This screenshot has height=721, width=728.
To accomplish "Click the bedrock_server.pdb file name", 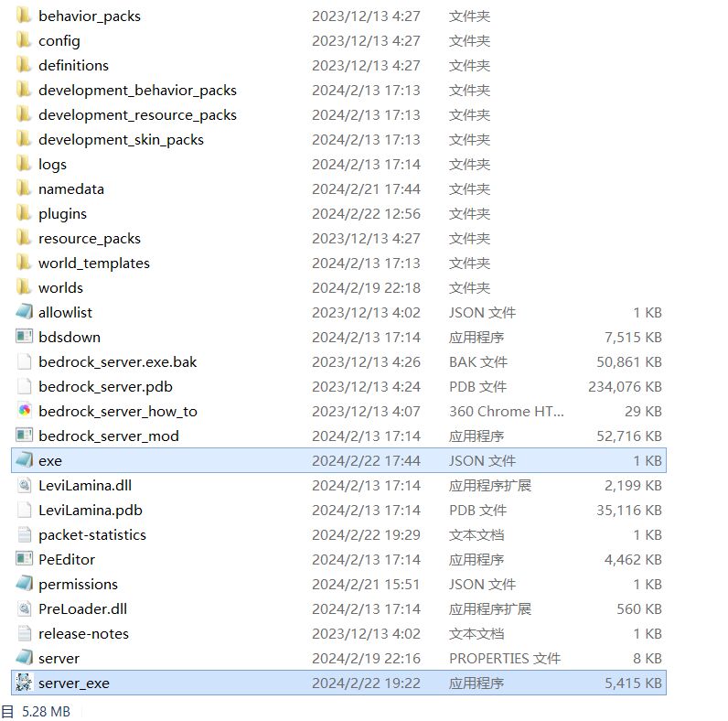I will pyautogui.click(x=105, y=386).
